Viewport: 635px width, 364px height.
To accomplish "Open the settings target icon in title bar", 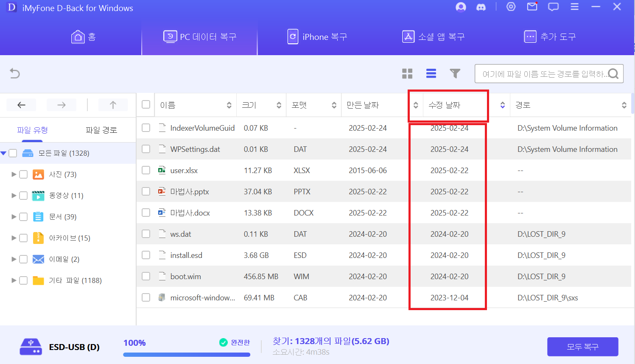I will [x=511, y=7].
